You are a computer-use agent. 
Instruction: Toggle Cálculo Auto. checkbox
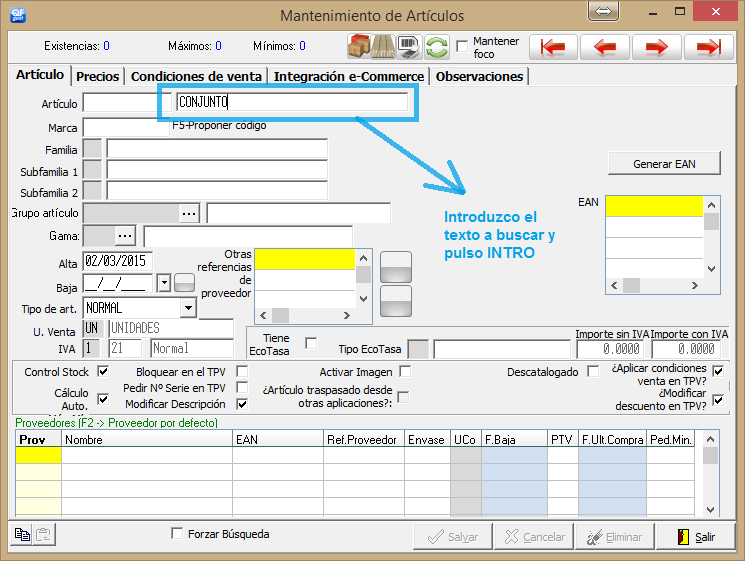[103, 399]
